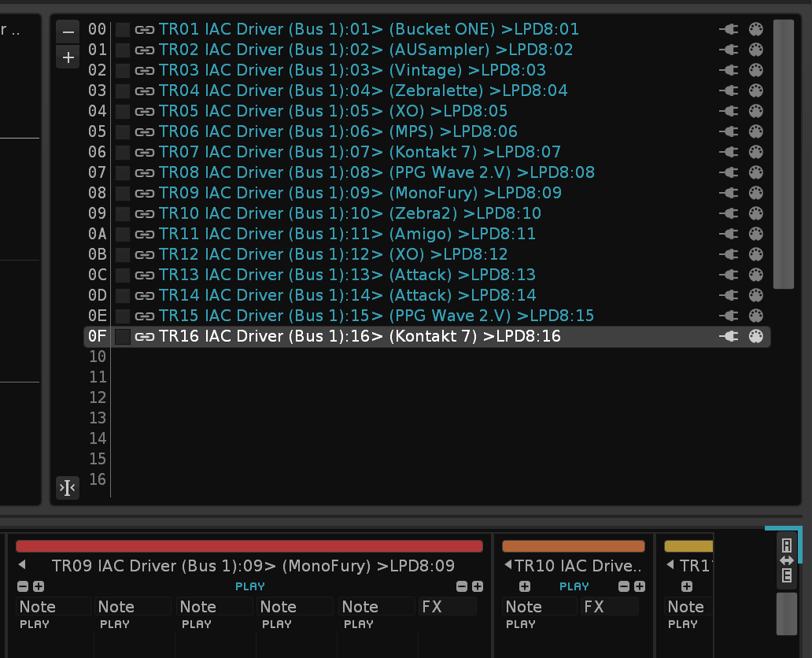Viewport: 812px width, 658px height.
Task: Toggle the square box on selected TR16 row
Action: pyautogui.click(x=123, y=336)
